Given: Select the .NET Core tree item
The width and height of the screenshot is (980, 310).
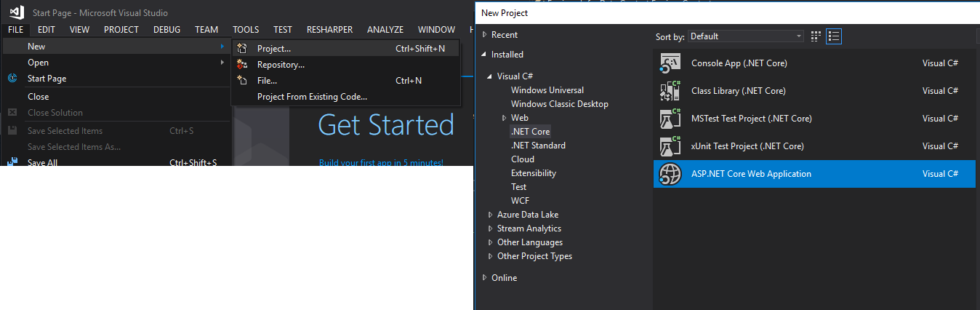Looking at the screenshot, I should point(531,132).
